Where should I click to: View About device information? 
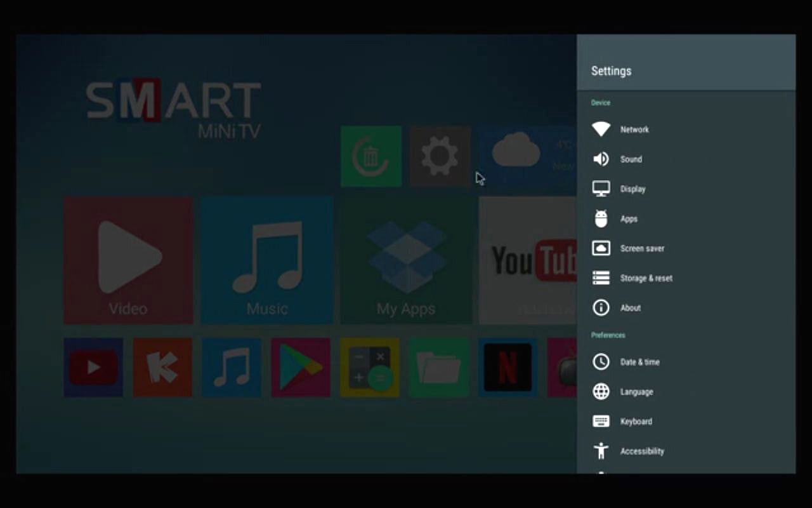pos(630,307)
